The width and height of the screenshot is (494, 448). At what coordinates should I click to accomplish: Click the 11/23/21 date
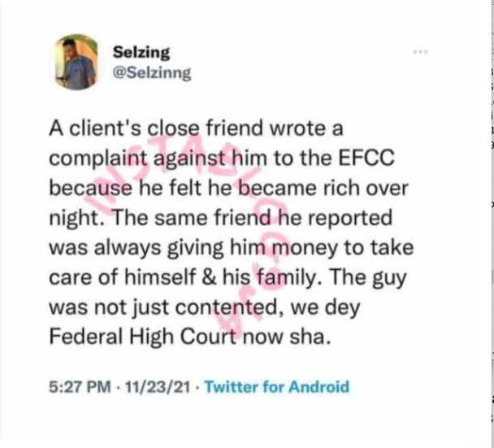[158, 387]
